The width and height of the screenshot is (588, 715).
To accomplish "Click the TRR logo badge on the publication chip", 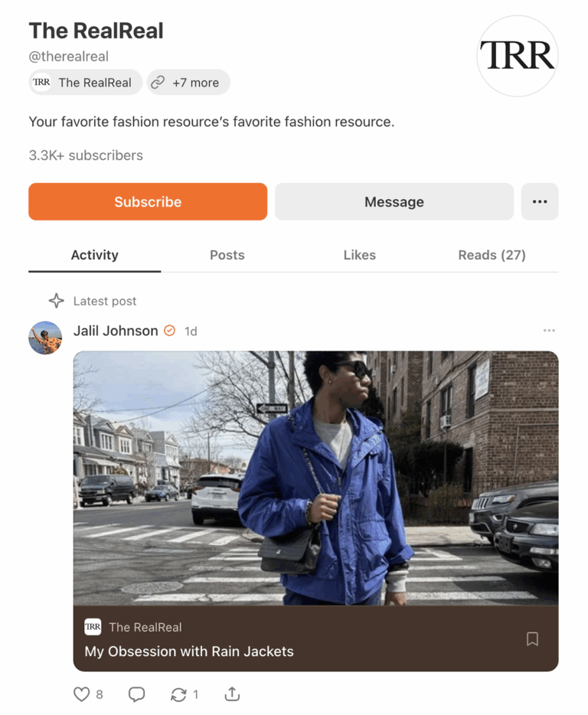I will click(x=42, y=82).
